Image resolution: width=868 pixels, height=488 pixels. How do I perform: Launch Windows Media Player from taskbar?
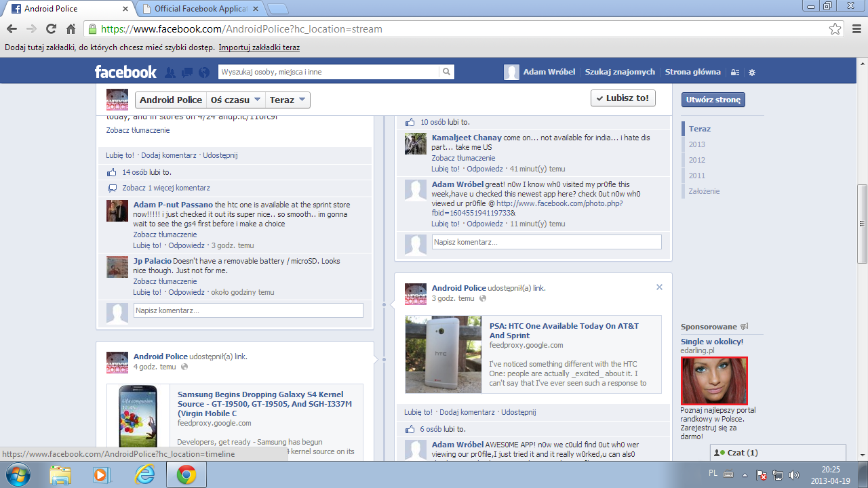[102, 474]
